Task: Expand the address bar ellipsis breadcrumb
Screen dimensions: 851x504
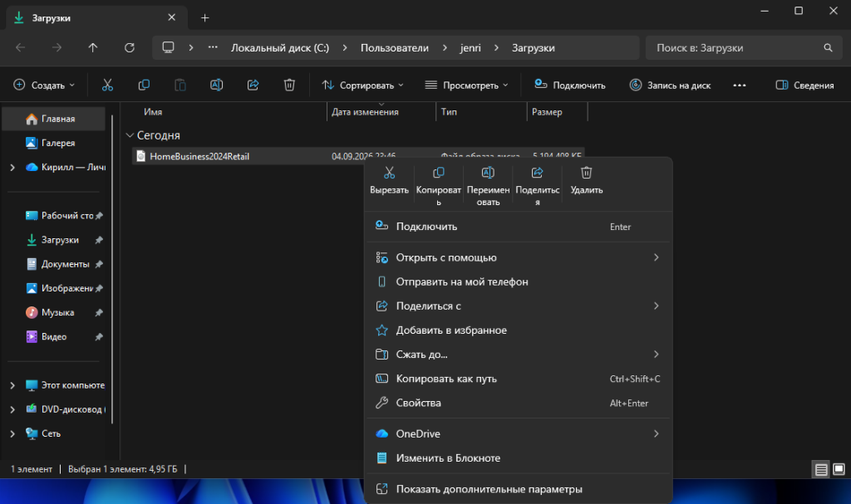Action: [213, 47]
